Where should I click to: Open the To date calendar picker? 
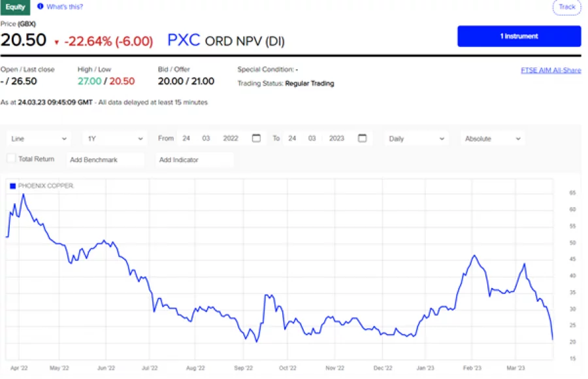point(363,138)
